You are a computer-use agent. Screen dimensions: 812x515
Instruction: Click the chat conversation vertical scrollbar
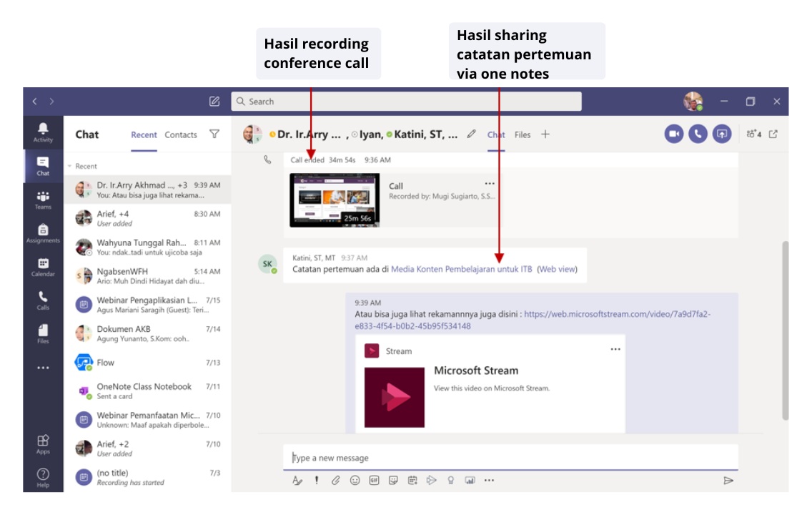(x=786, y=329)
